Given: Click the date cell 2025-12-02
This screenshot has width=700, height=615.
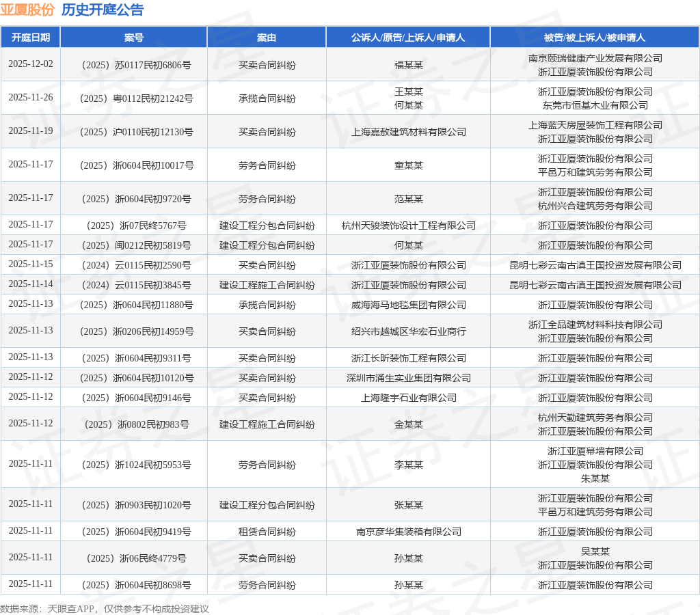Looking at the screenshot, I should (x=30, y=64).
